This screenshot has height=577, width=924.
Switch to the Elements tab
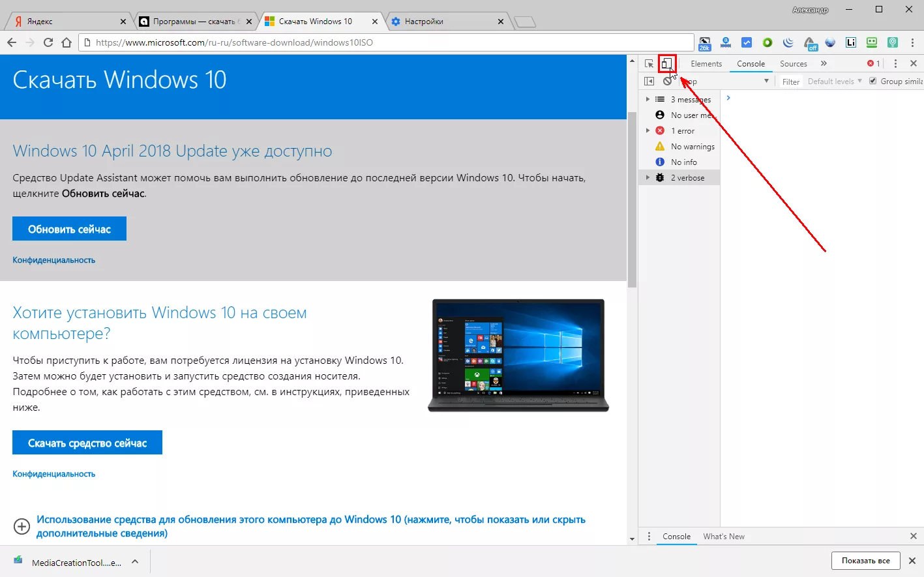coord(706,63)
